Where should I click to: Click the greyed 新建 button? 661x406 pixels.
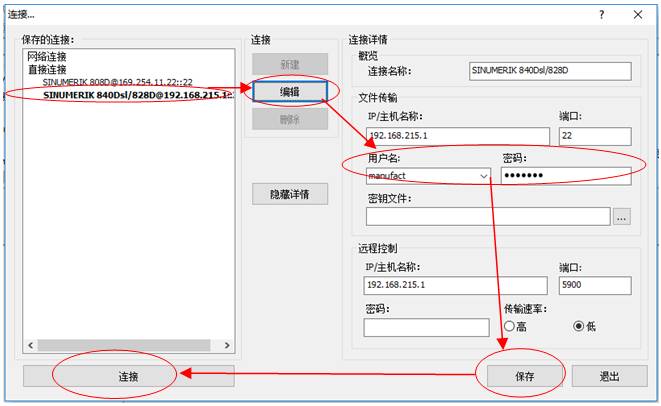[x=290, y=64]
